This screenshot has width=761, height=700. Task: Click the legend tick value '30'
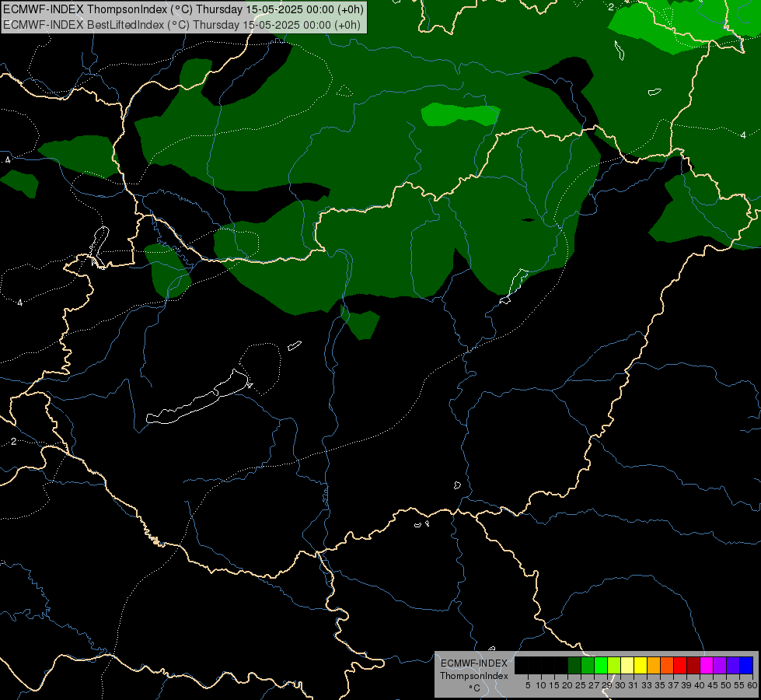[620, 685]
